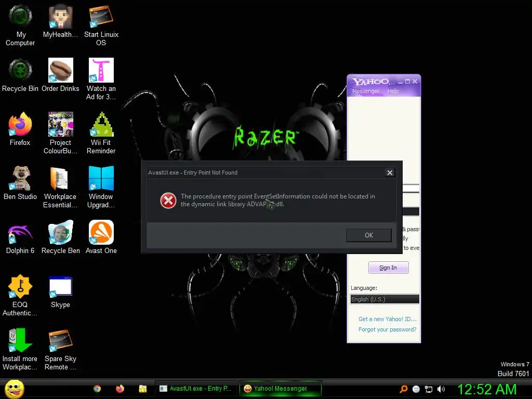Click the red error icon in dialog
Screen dimensions: 532x399
pos(168,201)
